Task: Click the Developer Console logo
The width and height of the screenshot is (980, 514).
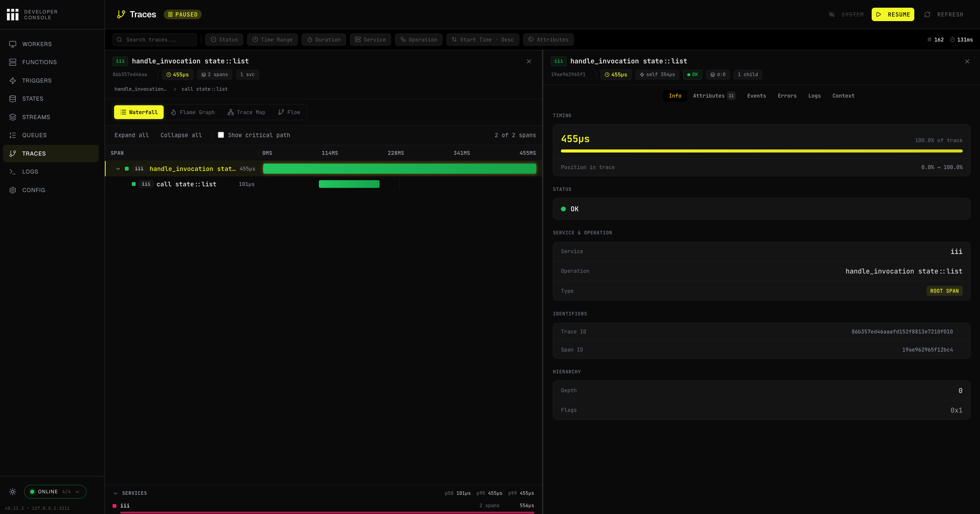Action: click(x=13, y=15)
